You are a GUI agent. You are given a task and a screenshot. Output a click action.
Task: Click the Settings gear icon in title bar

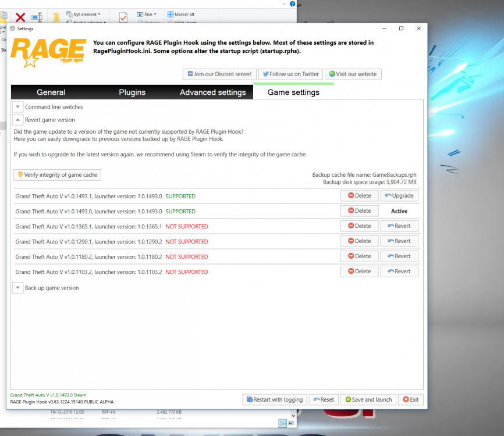(13, 28)
